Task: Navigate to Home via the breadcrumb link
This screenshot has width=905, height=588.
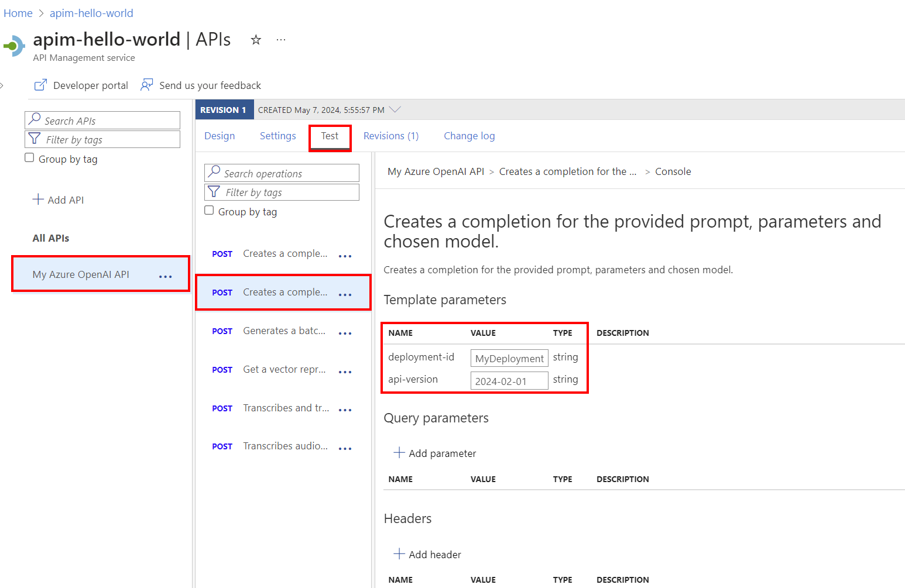Action: click(18, 13)
